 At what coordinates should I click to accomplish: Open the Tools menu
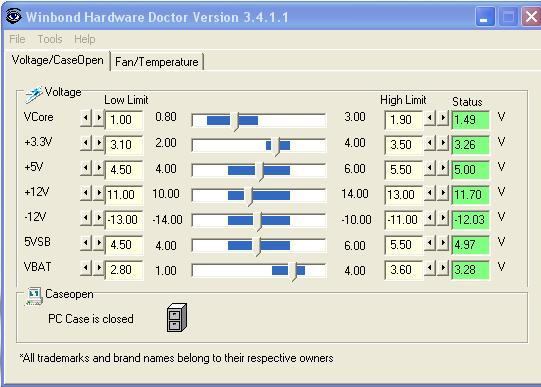pyautogui.click(x=50, y=39)
